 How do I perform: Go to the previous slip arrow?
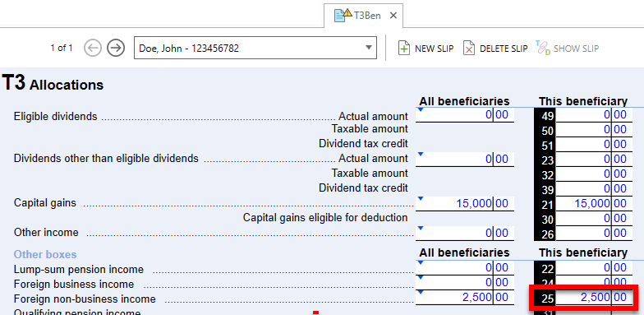coord(93,48)
